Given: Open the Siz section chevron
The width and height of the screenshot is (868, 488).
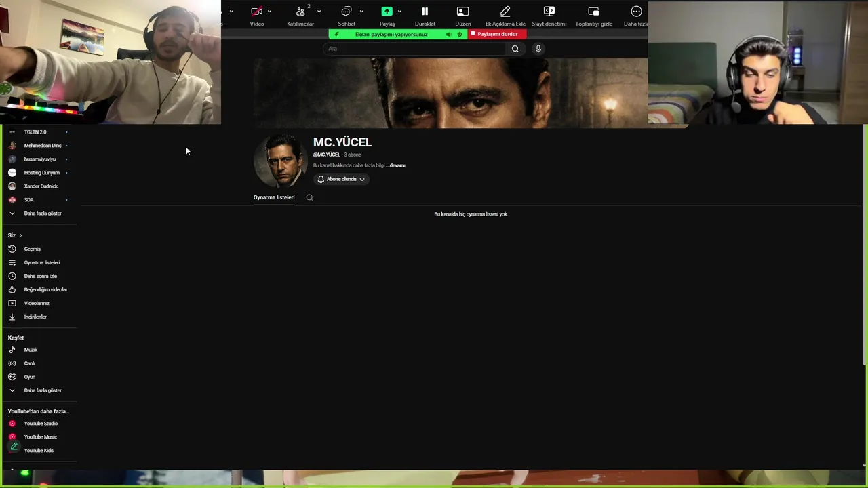Looking at the screenshot, I should click(20, 235).
